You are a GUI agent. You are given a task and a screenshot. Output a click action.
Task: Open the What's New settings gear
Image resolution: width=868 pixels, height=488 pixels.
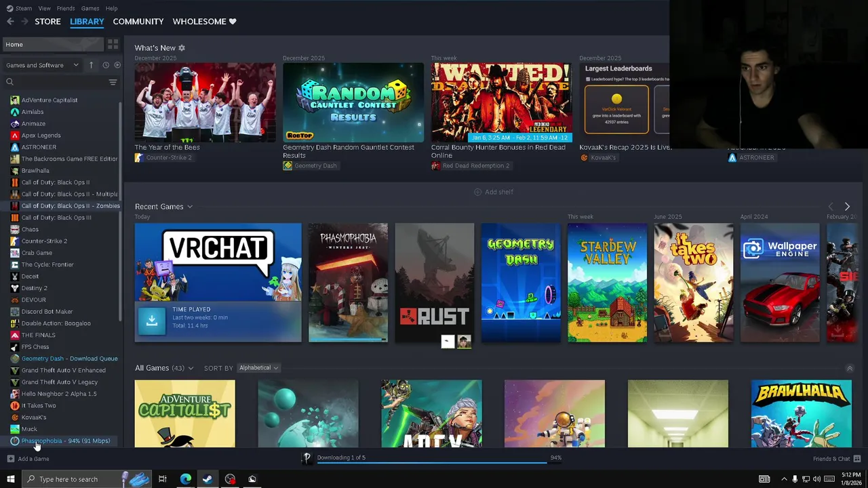click(x=182, y=48)
